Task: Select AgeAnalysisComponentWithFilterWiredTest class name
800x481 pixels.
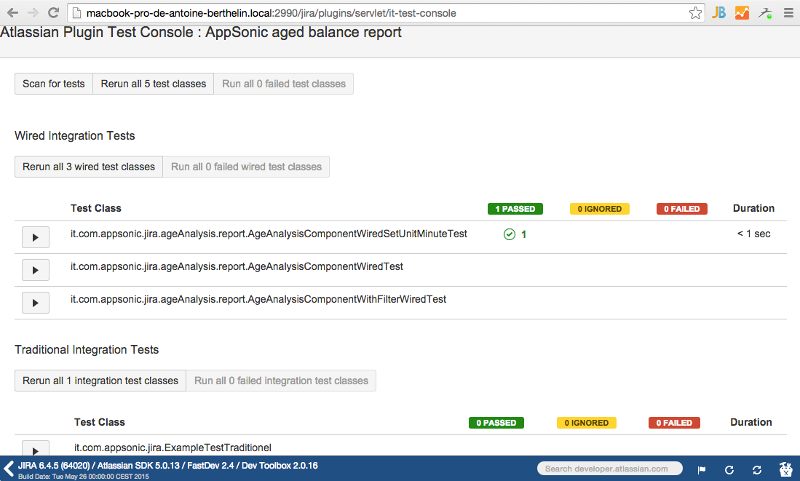Action: click(258, 299)
